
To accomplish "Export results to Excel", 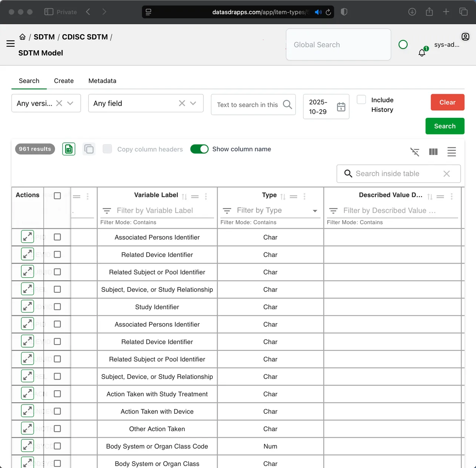I will [x=68, y=149].
